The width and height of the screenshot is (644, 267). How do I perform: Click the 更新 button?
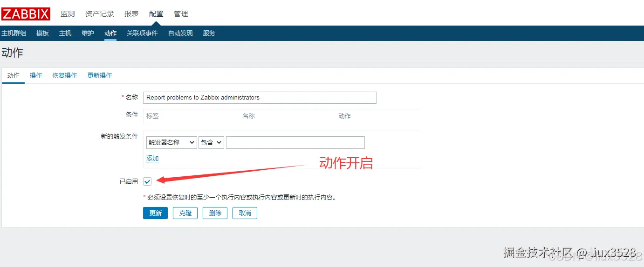click(155, 213)
